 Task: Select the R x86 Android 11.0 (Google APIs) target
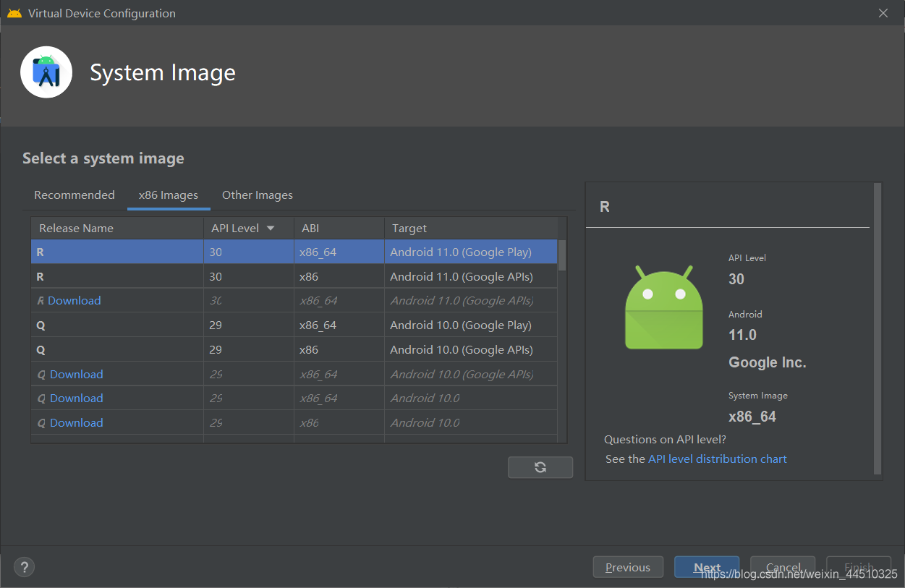click(x=462, y=277)
